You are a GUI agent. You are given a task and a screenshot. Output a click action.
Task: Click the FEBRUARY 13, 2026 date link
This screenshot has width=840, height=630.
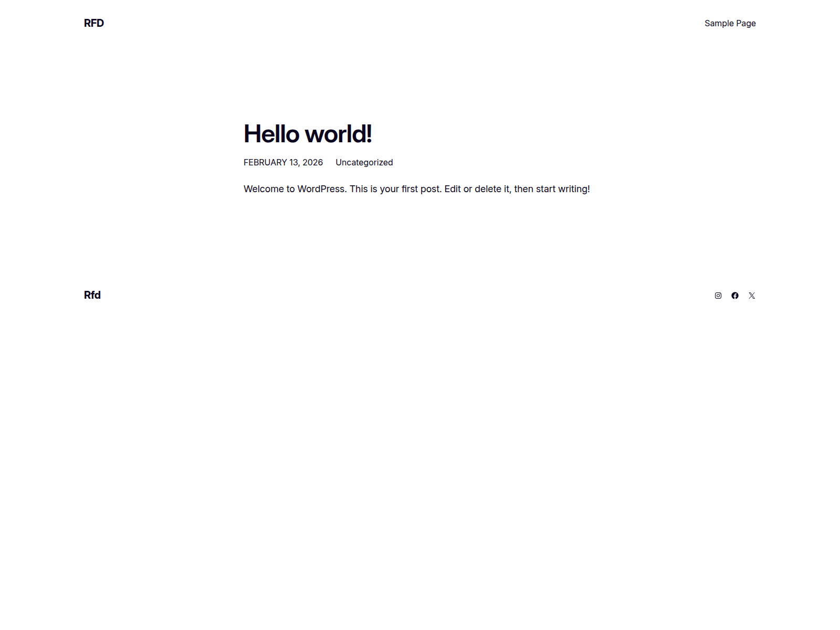coord(283,162)
